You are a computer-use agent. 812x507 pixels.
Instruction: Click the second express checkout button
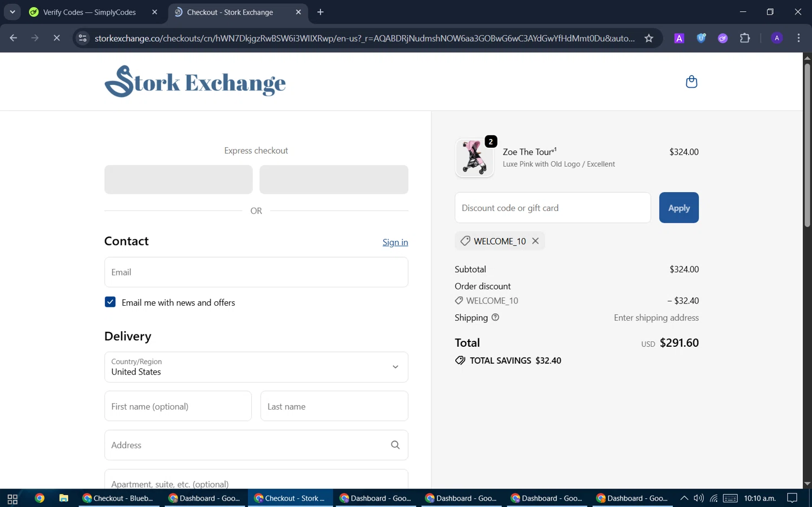pyautogui.click(x=333, y=180)
